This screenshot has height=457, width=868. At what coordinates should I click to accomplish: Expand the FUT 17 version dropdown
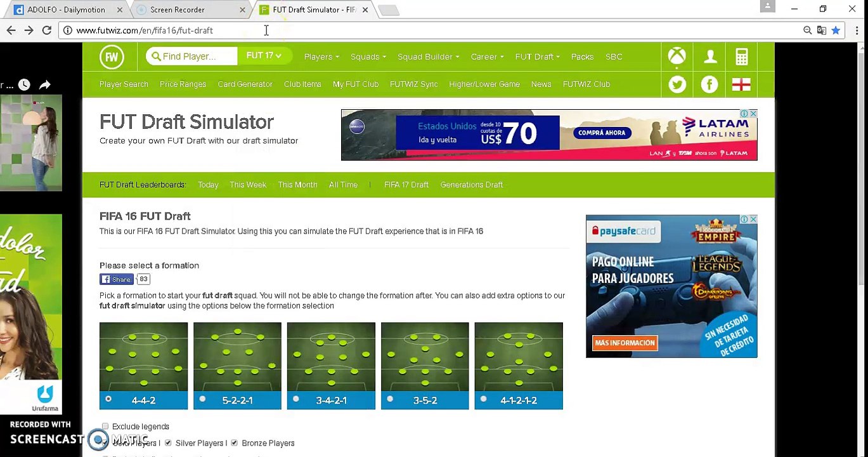click(264, 56)
